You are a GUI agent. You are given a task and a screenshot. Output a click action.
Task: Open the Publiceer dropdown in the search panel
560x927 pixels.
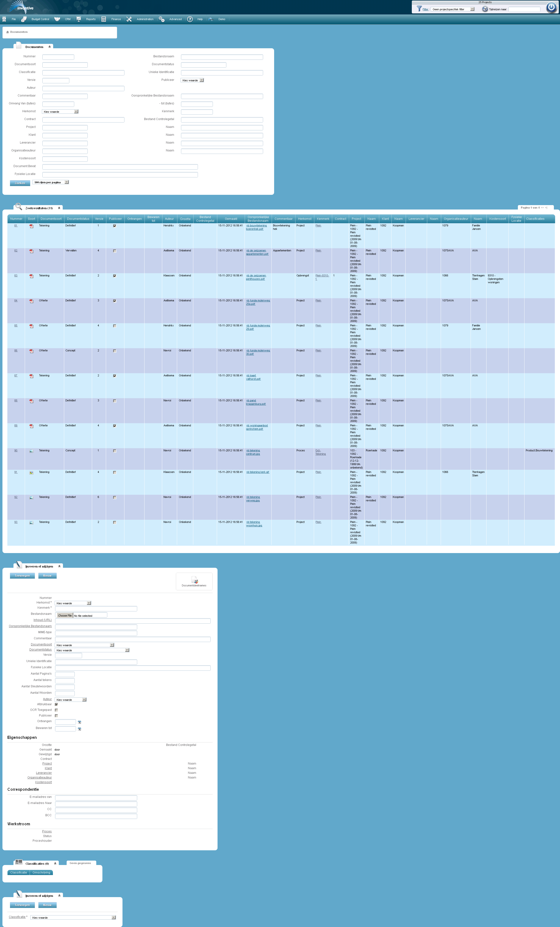tap(192, 80)
